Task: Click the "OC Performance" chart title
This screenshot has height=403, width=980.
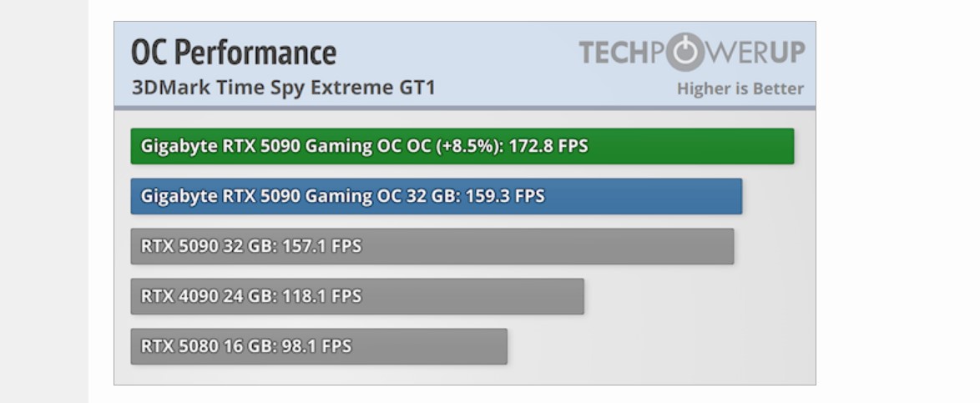Action: pos(234,53)
